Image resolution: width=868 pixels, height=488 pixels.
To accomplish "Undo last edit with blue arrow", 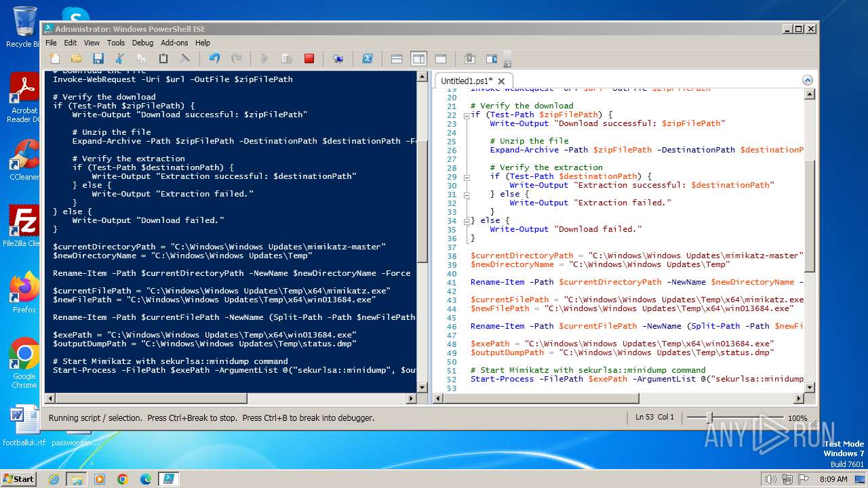I will [x=214, y=59].
